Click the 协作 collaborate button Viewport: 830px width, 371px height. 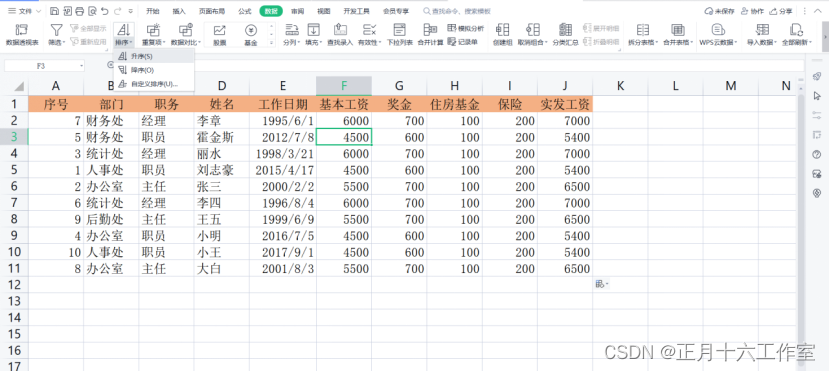[x=752, y=11]
